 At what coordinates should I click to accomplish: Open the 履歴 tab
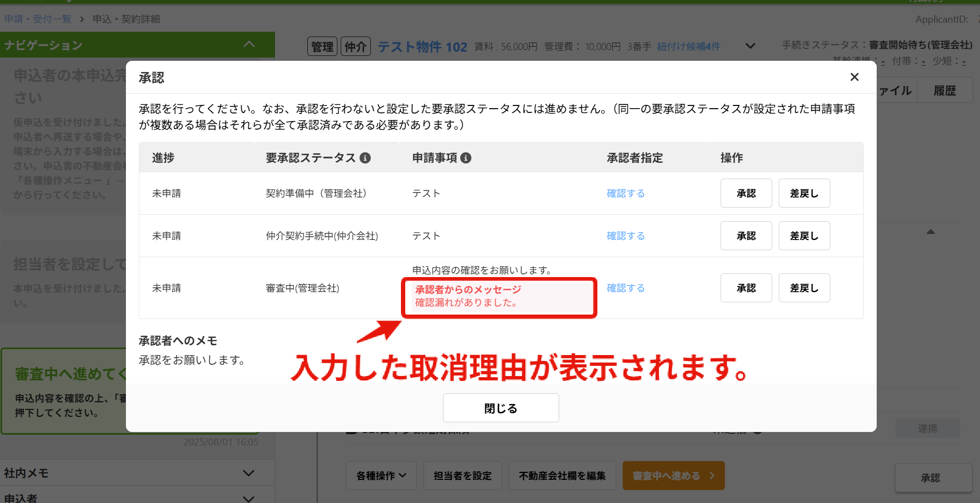[944, 90]
